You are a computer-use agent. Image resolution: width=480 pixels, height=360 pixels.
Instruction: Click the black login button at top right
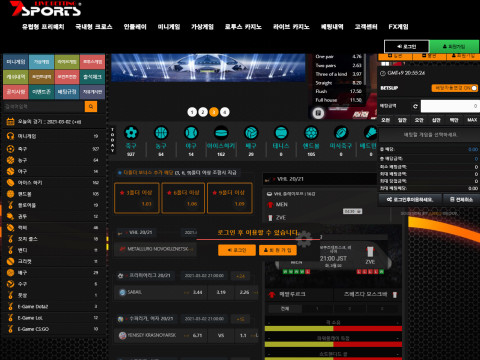point(407,46)
